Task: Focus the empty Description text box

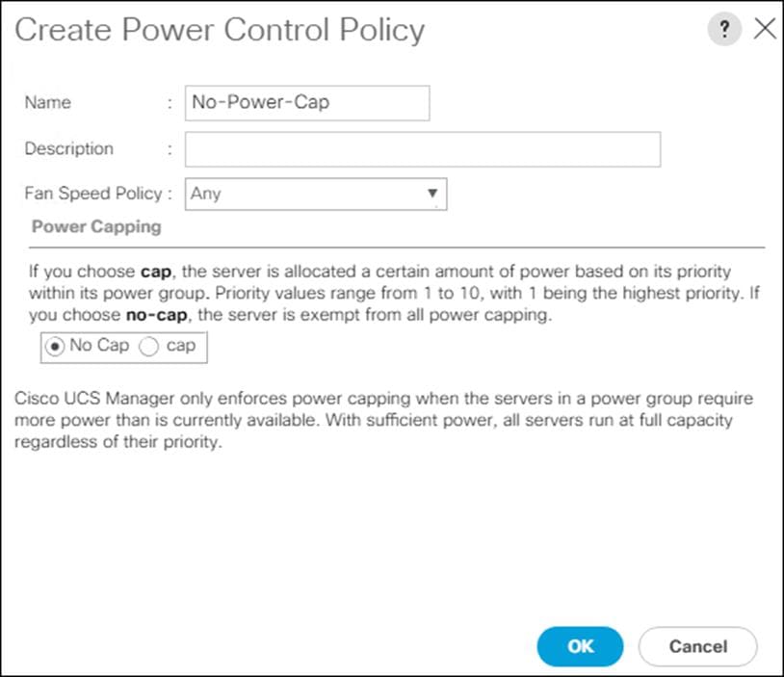Action: pos(422,149)
